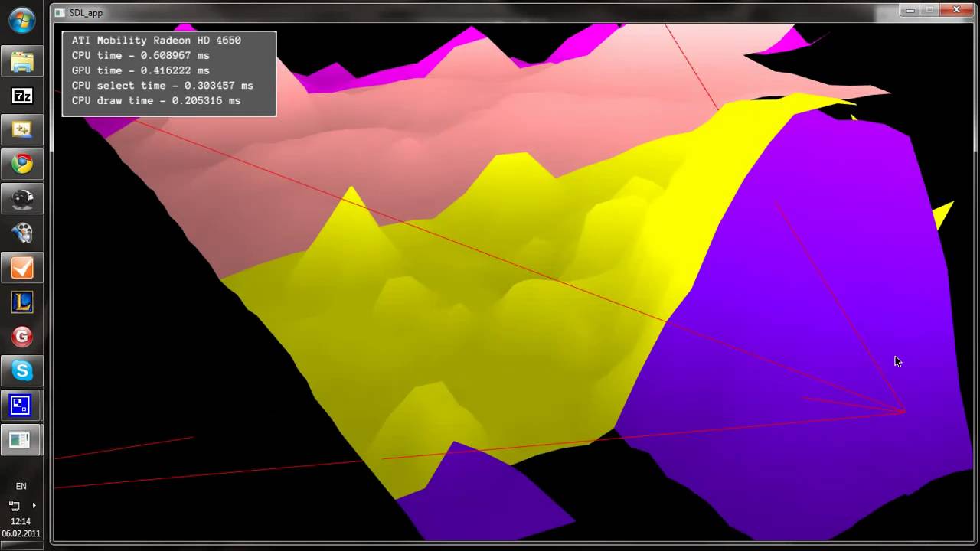Open the Paint palette taskbar icon
This screenshot has height=551, width=980.
21,232
